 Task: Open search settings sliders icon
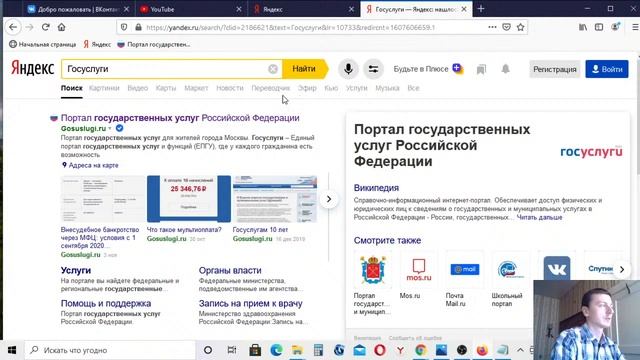[x=373, y=69]
